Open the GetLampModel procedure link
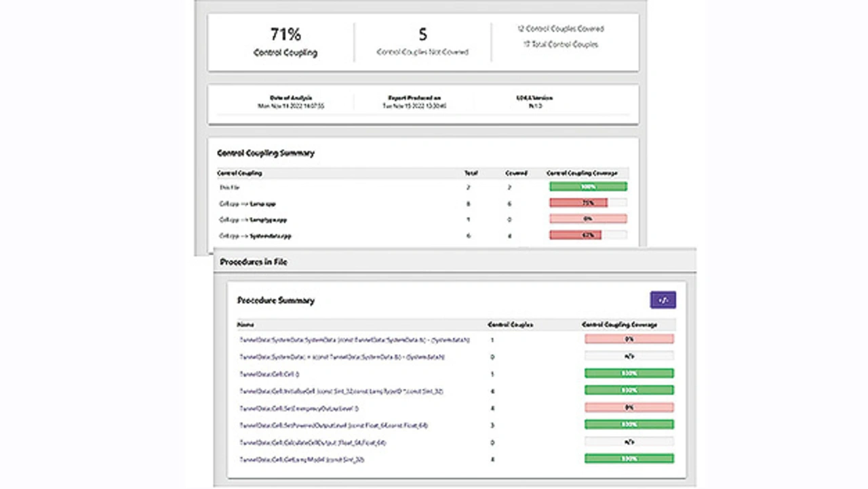868x489 pixels. tap(302, 459)
